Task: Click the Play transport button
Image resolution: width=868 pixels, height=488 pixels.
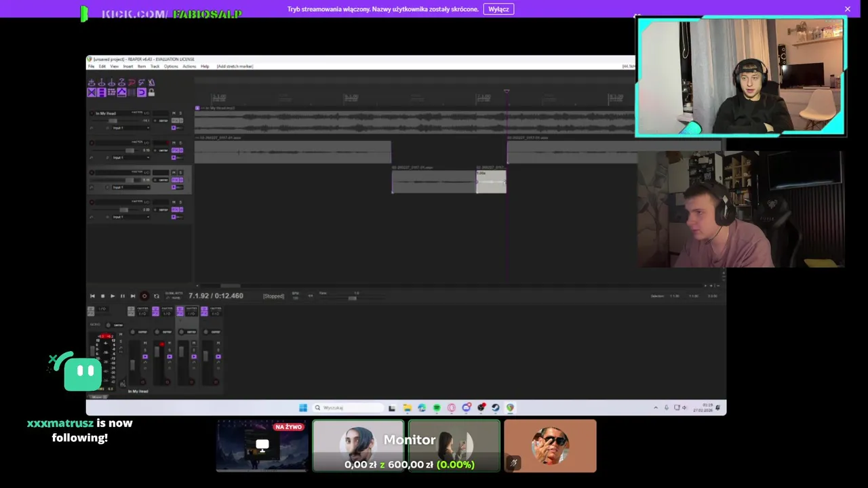Action: tap(113, 296)
